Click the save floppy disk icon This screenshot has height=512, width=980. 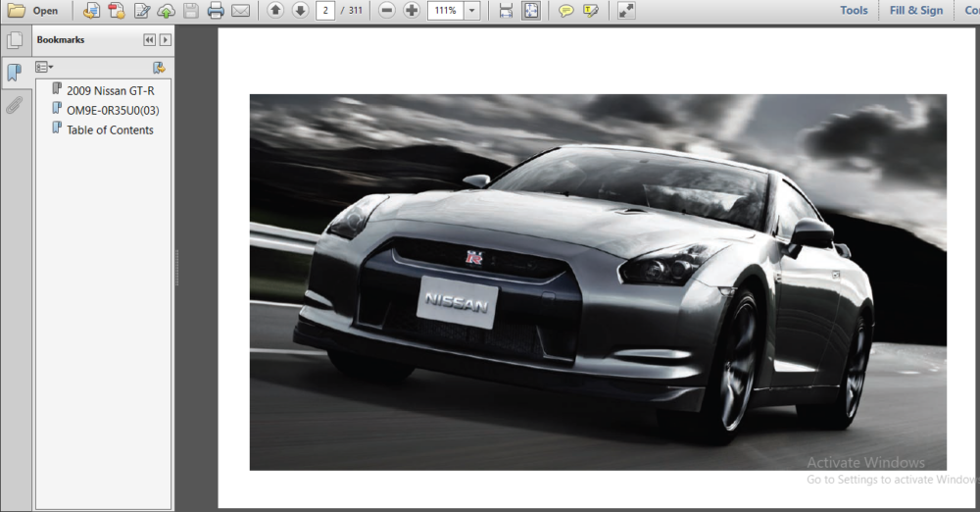pyautogui.click(x=191, y=11)
